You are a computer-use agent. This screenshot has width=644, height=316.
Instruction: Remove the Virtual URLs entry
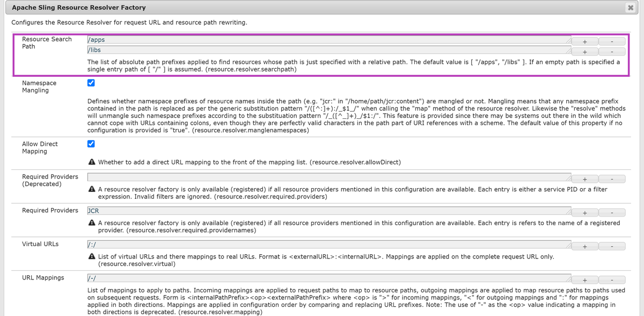click(x=612, y=247)
